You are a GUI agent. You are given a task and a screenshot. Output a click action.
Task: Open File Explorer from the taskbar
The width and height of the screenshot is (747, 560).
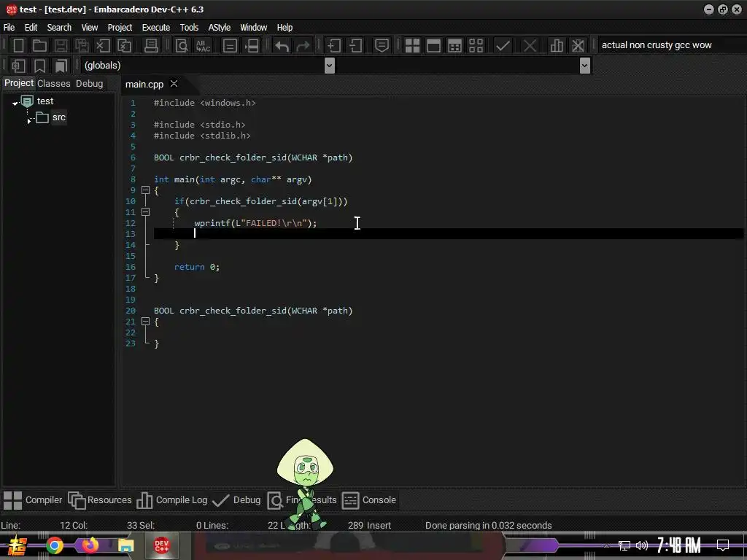tap(125, 545)
